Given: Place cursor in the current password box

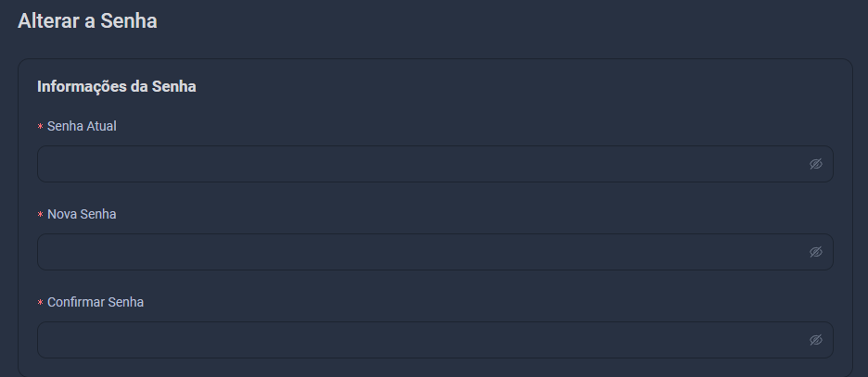Looking at the screenshot, I should (x=435, y=164).
